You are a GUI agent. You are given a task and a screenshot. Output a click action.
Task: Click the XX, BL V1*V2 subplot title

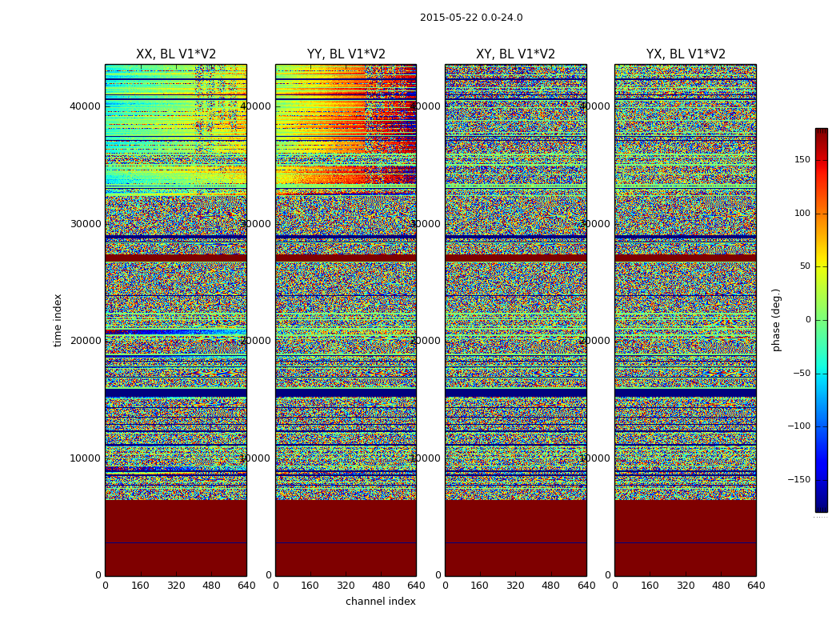point(176,54)
